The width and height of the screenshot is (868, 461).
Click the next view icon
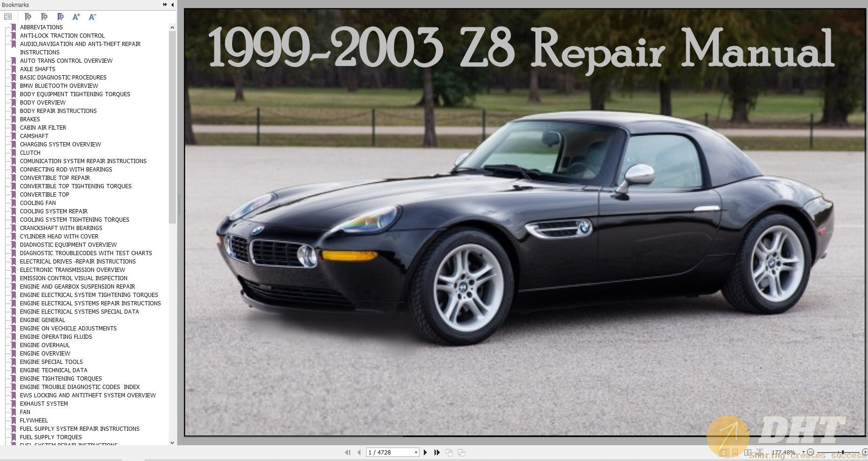(461, 452)
